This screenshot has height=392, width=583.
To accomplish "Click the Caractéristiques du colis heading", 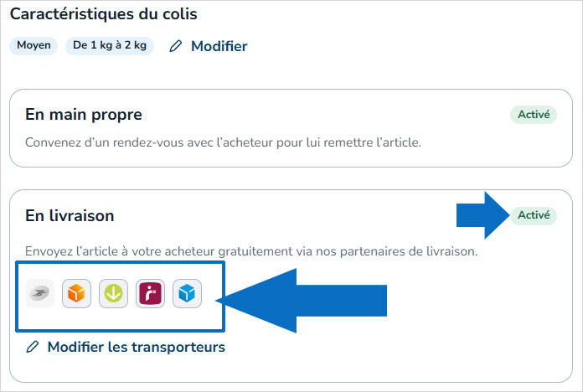I will click(103, 14).
